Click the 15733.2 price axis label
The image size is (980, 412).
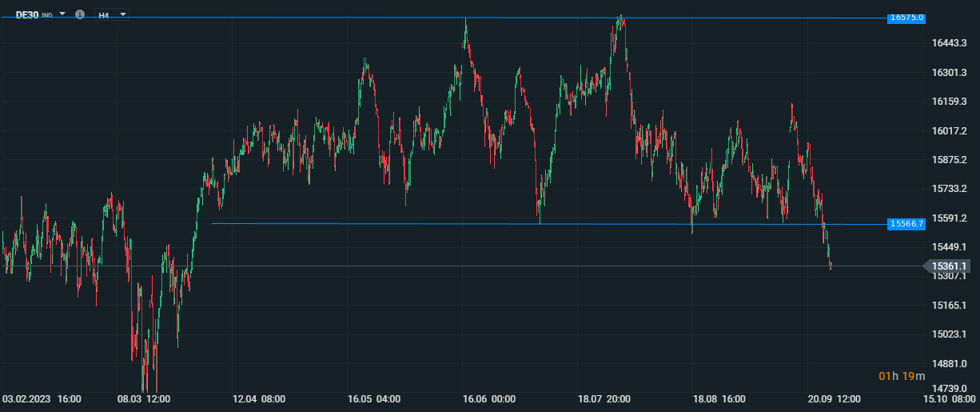pyautogui.click(x=950, y=188)
